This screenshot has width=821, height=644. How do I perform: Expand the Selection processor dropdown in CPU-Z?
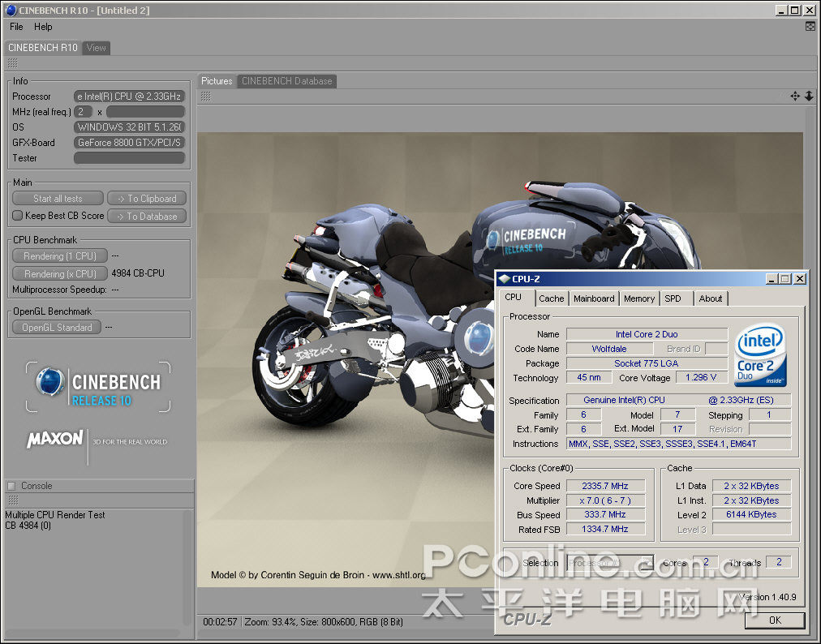pos(647,564)
